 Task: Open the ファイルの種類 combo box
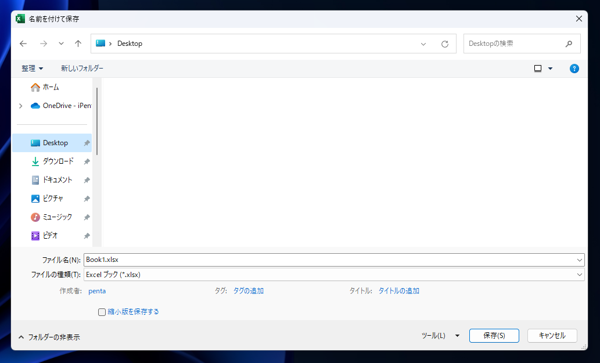(x=334, y=275)
